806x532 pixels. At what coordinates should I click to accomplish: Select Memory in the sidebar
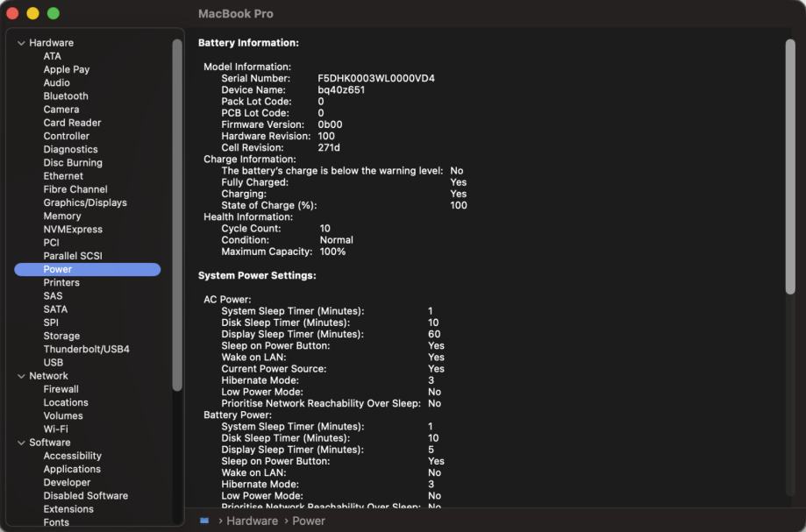(x=62, y=216)
